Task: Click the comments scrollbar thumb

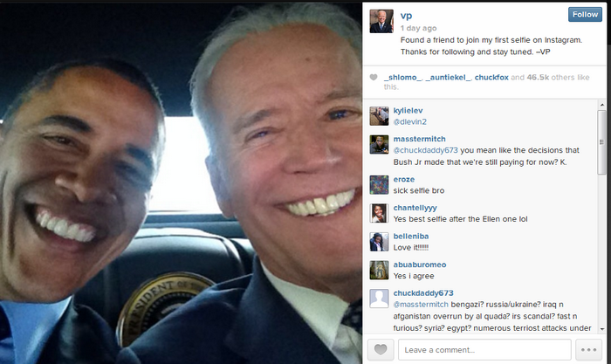Action: tap(602, 142)
